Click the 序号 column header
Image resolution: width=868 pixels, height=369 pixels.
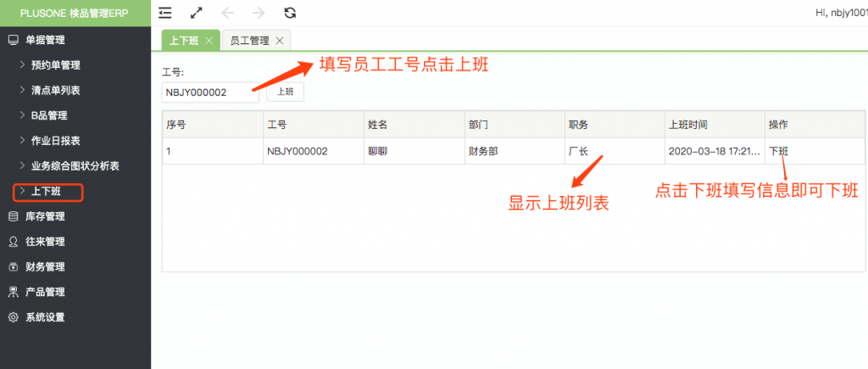tap(213, 125)
